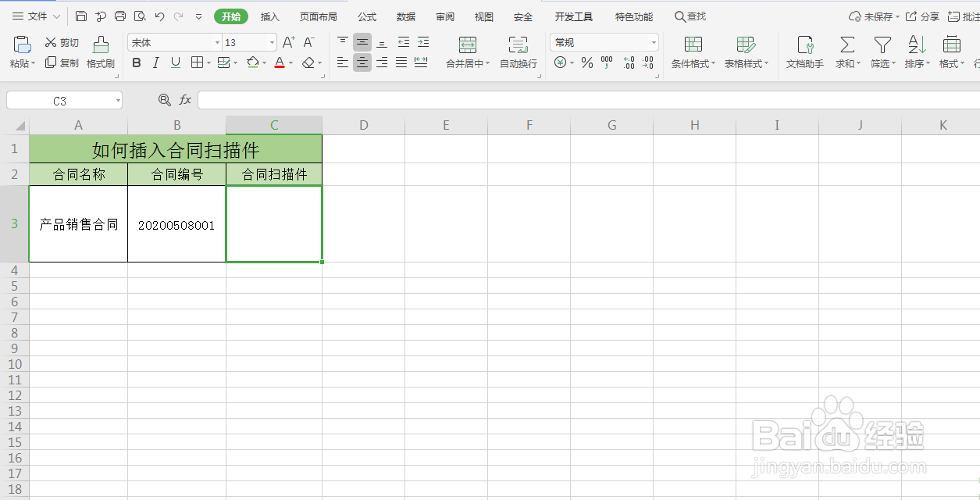Copy selection with 复制
Image resolution: width=980 pixels, height=500 pixels.
coord(62,62)
